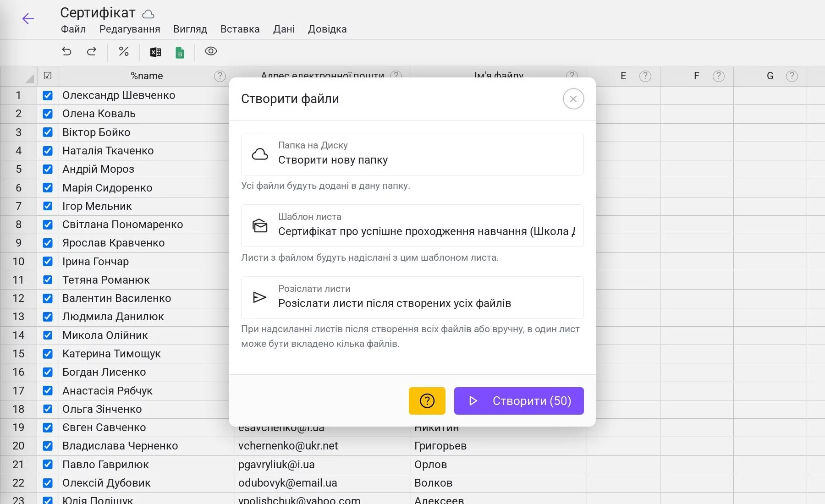Open the Розіслати листи option selector
The image size is (825, 504).
pyautogui.click(x=412, y=297)
